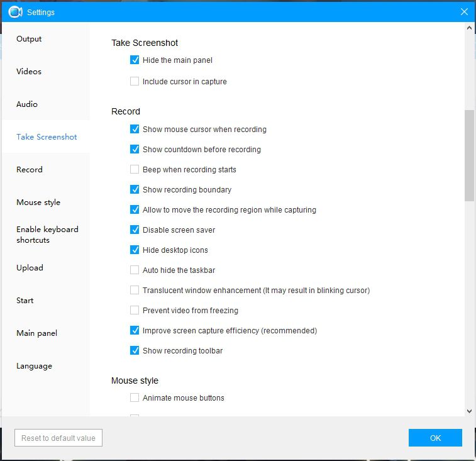Close the Settings window
This screenshot has width=476, height=461.
464,12
